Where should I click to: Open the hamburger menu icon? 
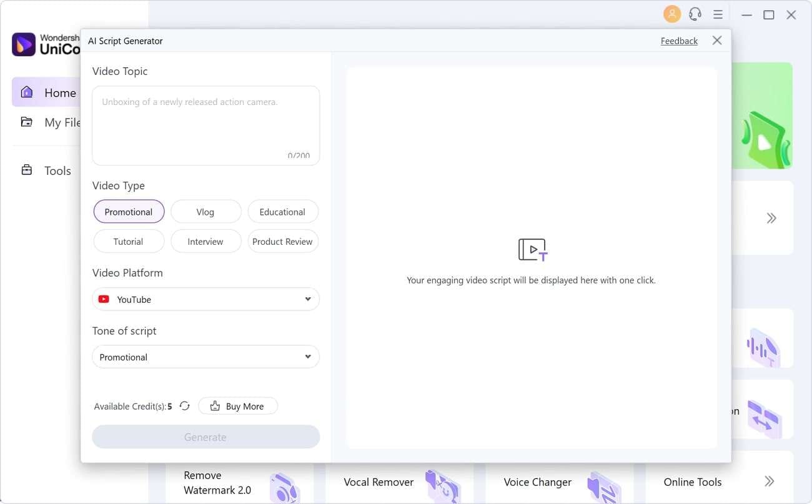tap(718, 14)
